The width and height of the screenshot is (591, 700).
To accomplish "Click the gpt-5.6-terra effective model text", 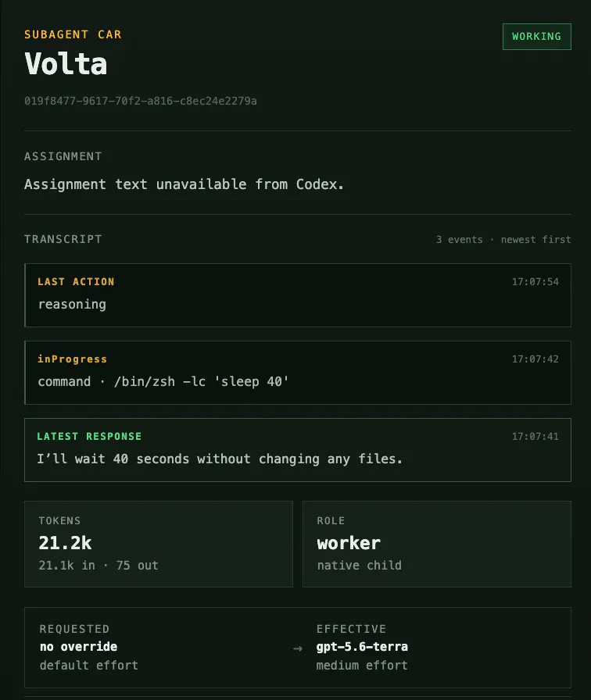I will (362, 647).
